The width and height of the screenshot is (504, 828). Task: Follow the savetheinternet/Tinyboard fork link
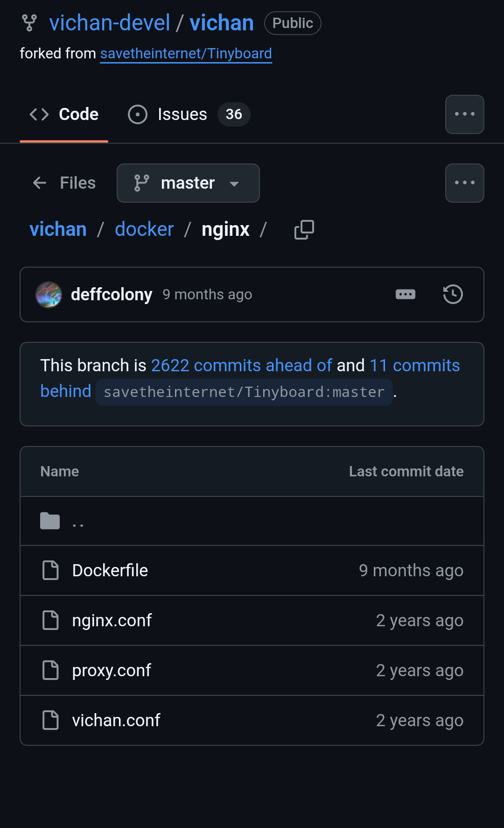tap(186, 54)
